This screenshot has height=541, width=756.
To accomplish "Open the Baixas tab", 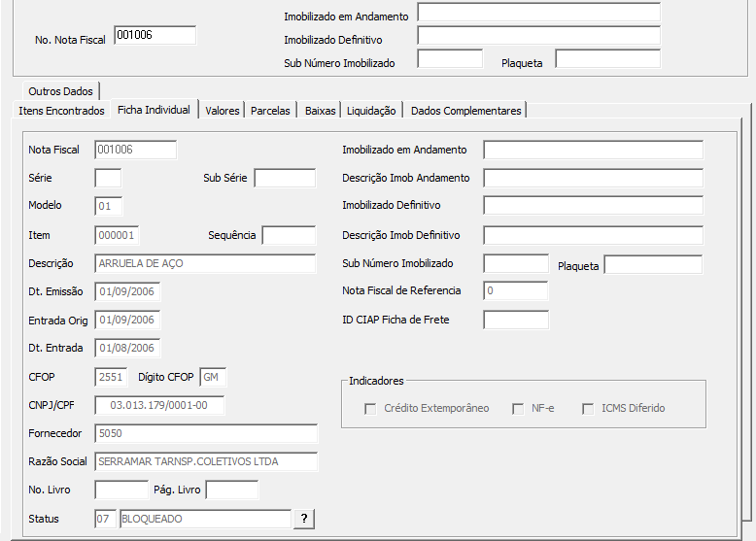I will coord(320,111).
